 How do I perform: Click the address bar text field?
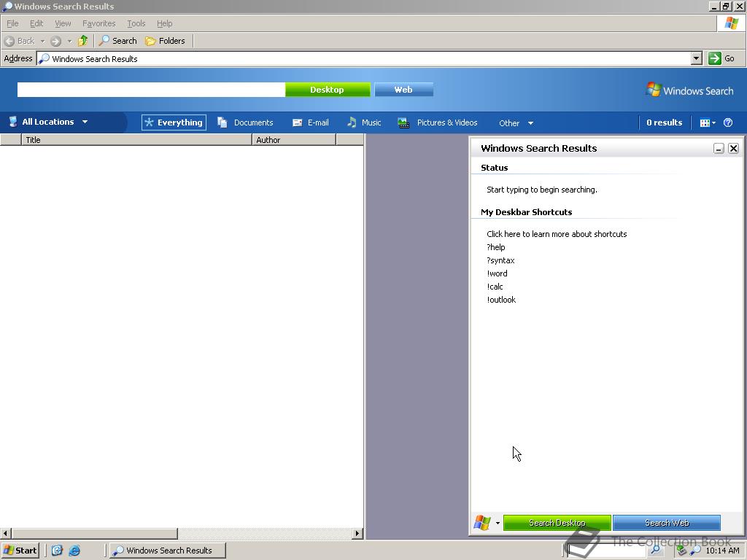363,58
